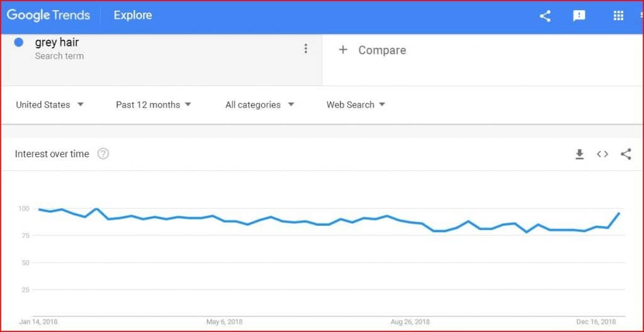Open the Google apps grid
This screenshot has width=644, height=332.
pos(618,16)
